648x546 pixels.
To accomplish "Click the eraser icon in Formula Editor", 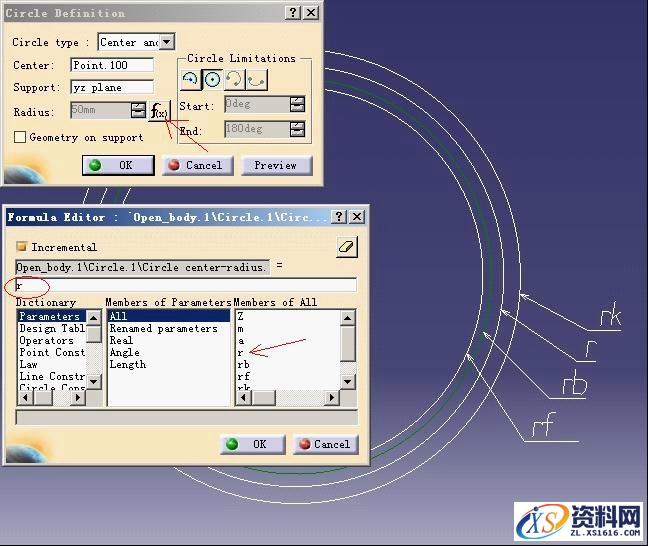I will point(346,247).
